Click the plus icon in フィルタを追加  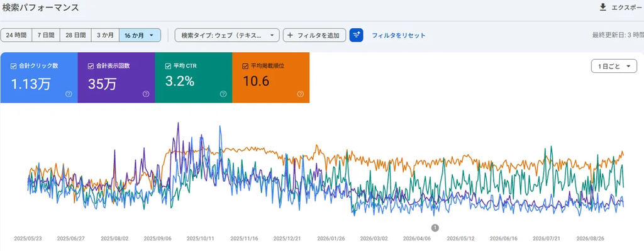(x=291, y=35)
